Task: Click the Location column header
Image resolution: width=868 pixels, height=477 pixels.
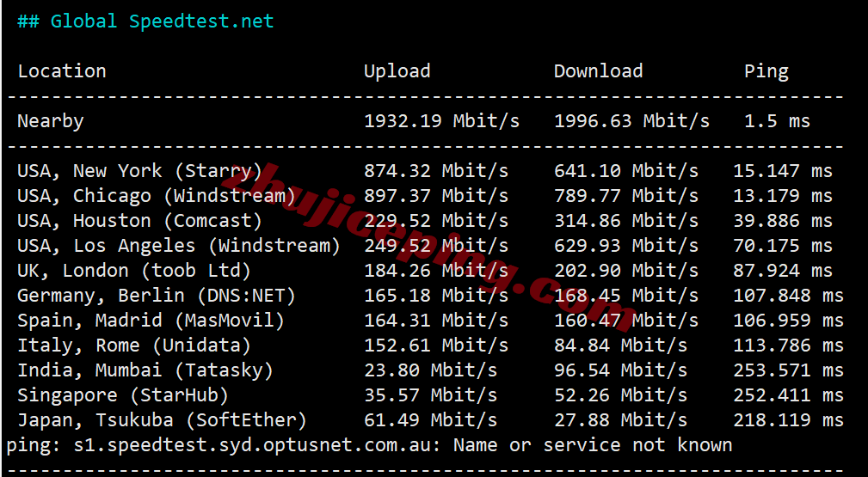Action: pyautogui.click(x=62, y=71)
